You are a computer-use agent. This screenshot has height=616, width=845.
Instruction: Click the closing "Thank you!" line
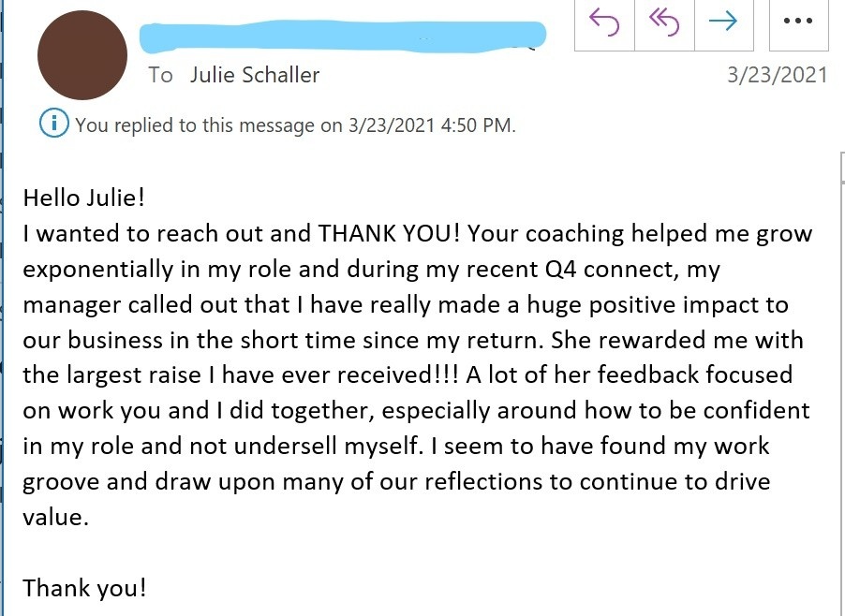[84, 588]
